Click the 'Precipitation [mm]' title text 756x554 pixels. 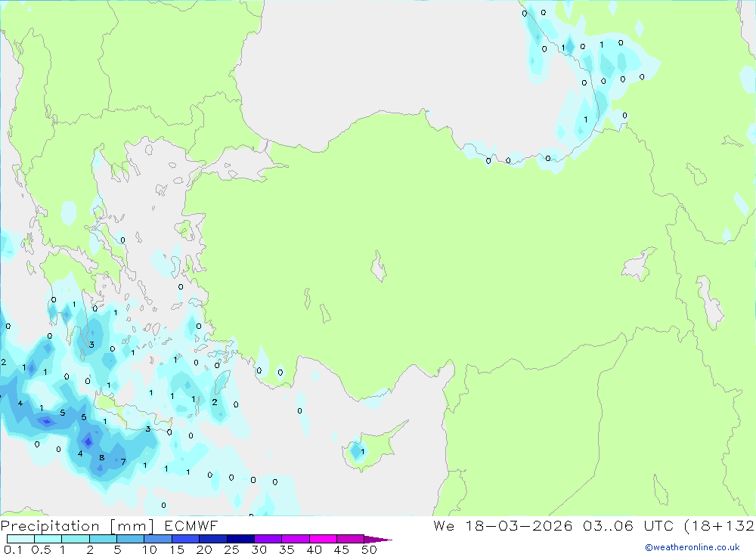(x=77, y=526)
